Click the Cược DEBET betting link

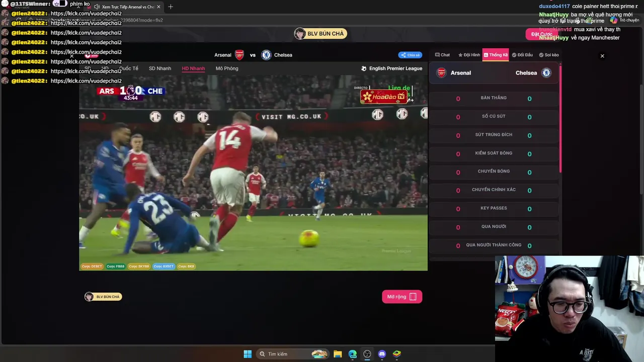[92, 266]
